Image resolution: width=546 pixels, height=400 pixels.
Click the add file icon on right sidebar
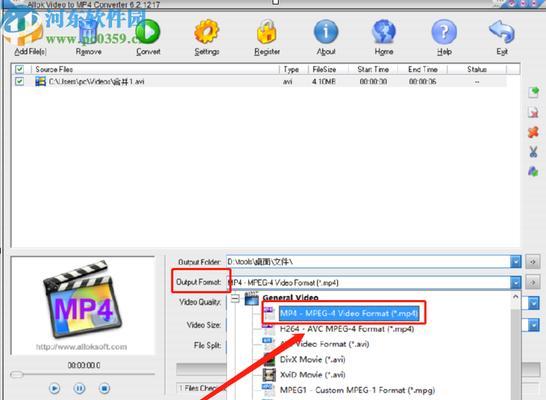click(x=533, y=92)
